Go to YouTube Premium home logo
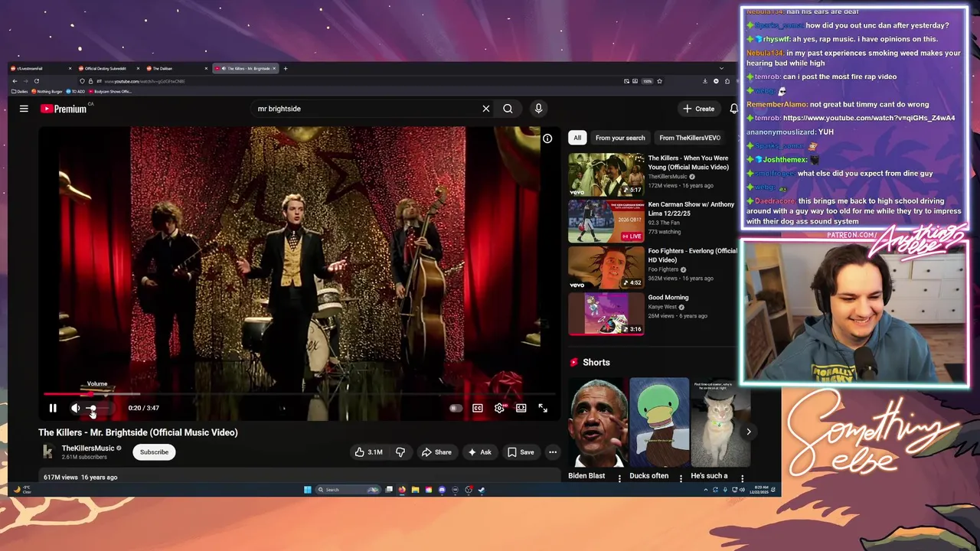980x551 pixels. [64, 109]
